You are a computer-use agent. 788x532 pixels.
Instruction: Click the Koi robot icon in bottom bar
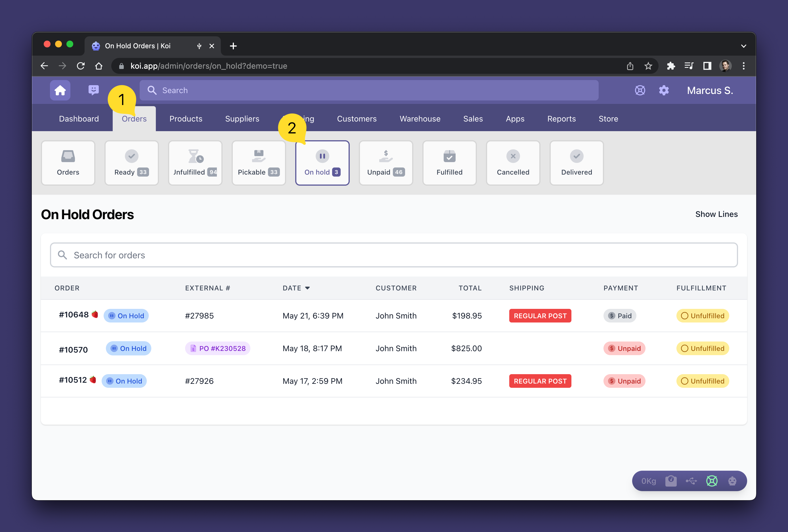pyautogui.click(x=732, y=481)
